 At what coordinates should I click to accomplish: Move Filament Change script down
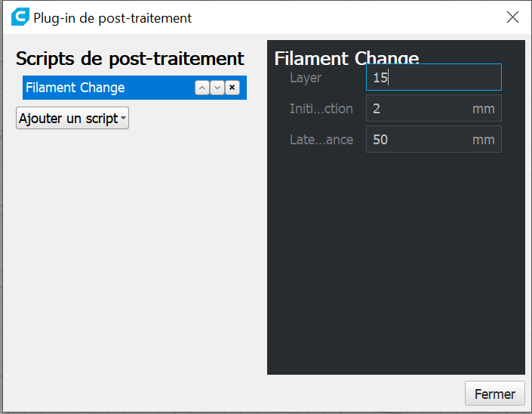pos(217,88)
